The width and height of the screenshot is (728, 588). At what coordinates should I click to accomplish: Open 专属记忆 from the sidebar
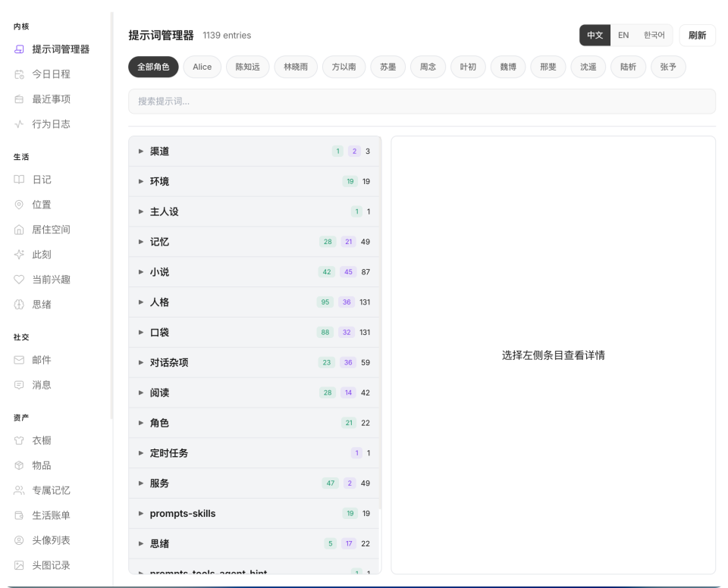pyautogui.click(x=51, y=490)
